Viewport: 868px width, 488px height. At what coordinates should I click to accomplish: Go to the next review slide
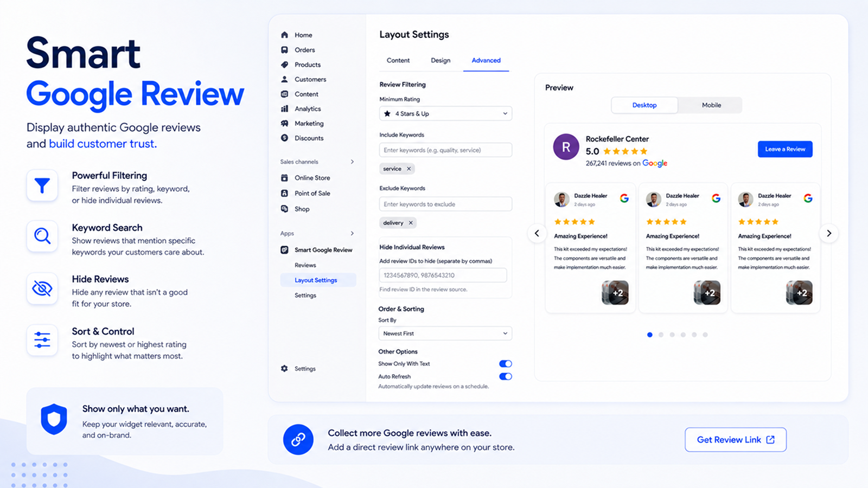click(x=829, y=233)
